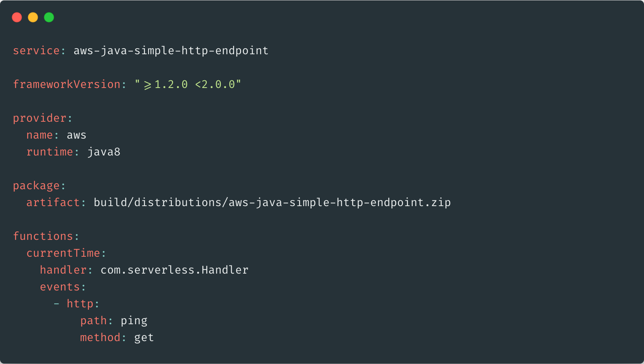Click the 'functions' key
The image size is (644, 364).
(x=43, y=236)
